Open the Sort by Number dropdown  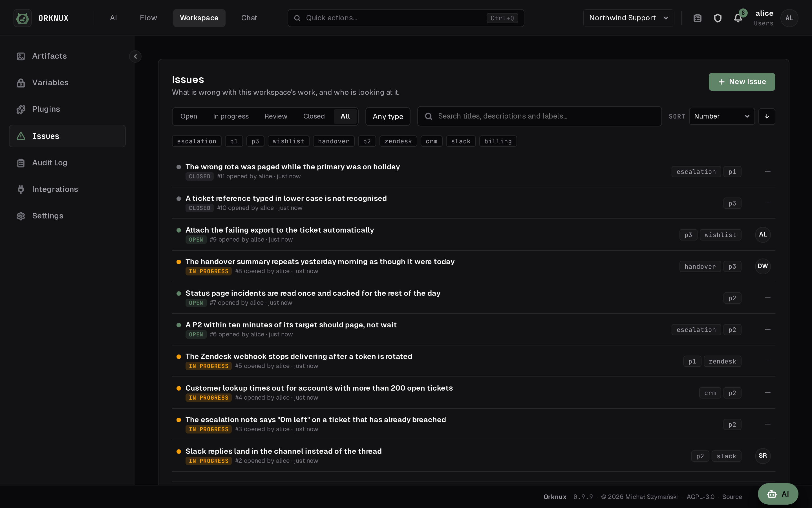(722, 116)
